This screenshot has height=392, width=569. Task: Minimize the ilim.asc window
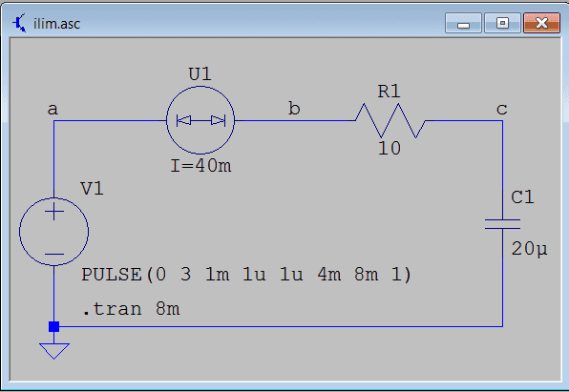(x=463, y=23)
